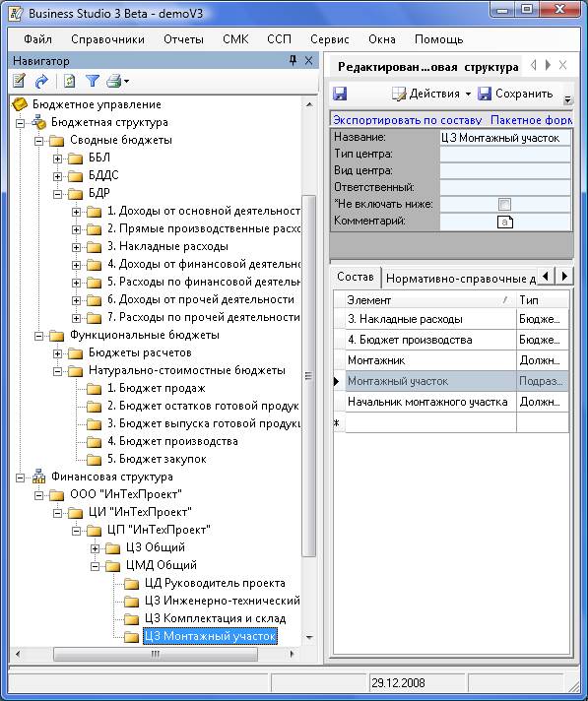Click the Бюджетная структура node icon
Image resolution: width=588 pixels, height=701 pixels.
[38, 122]
